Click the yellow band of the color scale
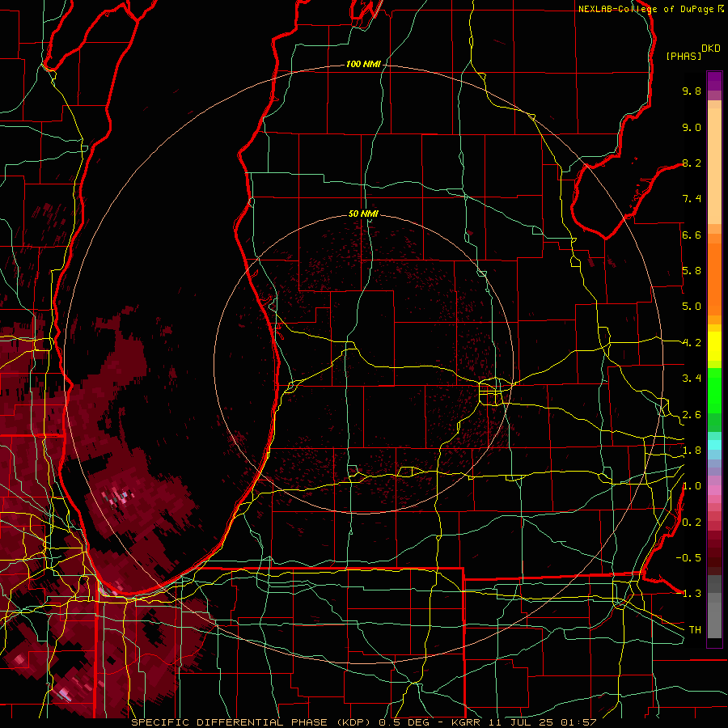Screen dimensions: 728x728 (x=714, y=346)
